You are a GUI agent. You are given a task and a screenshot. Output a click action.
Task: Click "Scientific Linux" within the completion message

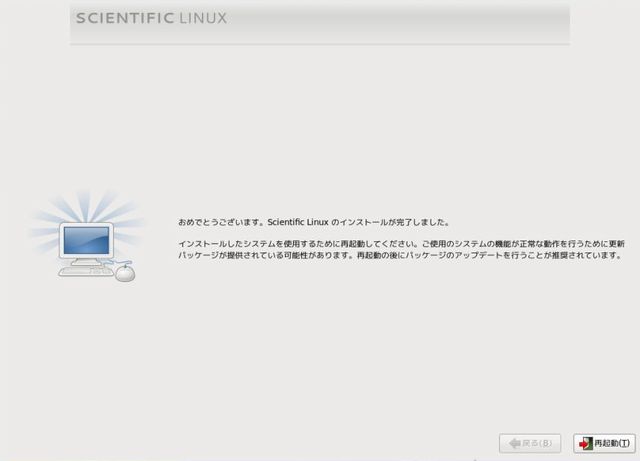298,222
